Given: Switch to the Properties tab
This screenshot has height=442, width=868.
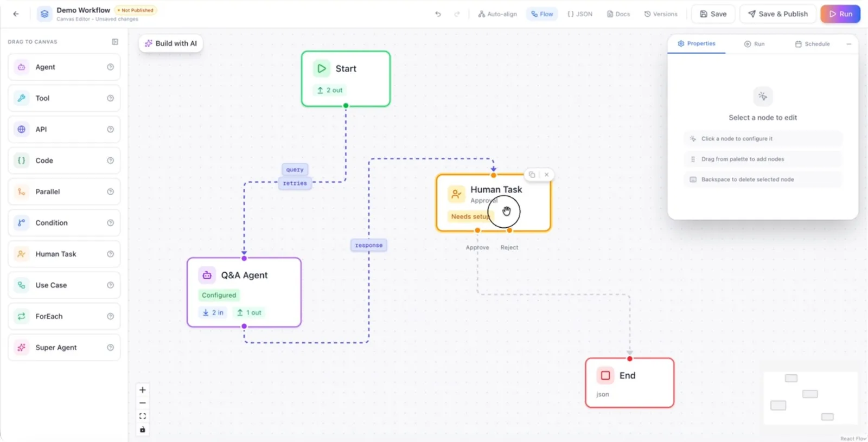Looking at the screenshot, I should 697,44.
